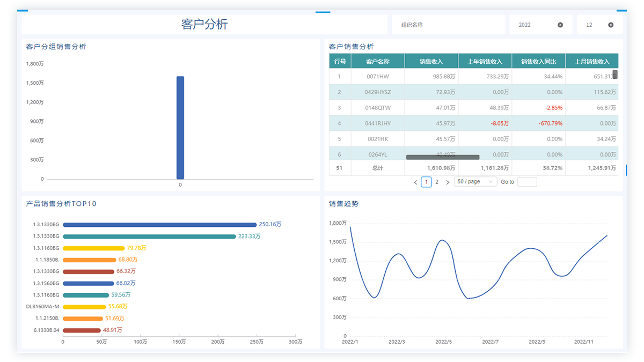Click the table's vertical scrollbar thumb
The height and width of the screenshot is (362, 644).
(615, 75)
